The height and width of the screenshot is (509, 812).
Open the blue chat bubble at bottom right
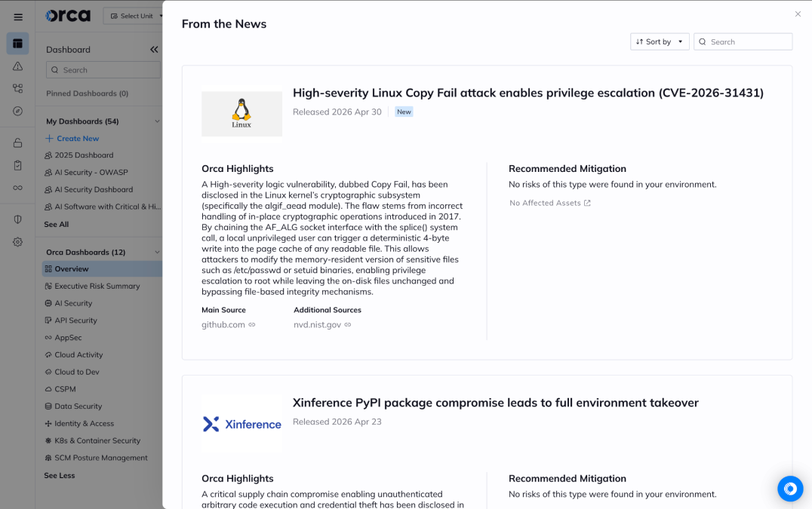790,489
